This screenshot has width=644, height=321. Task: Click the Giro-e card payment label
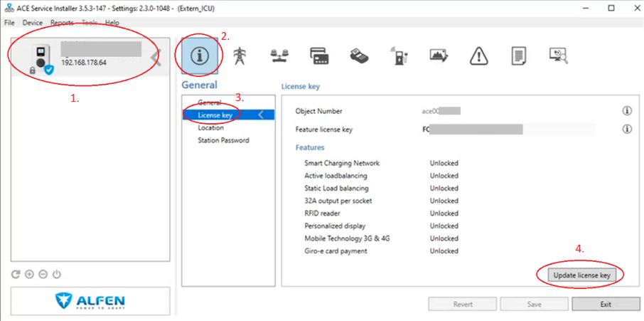(x=336, y=251)
